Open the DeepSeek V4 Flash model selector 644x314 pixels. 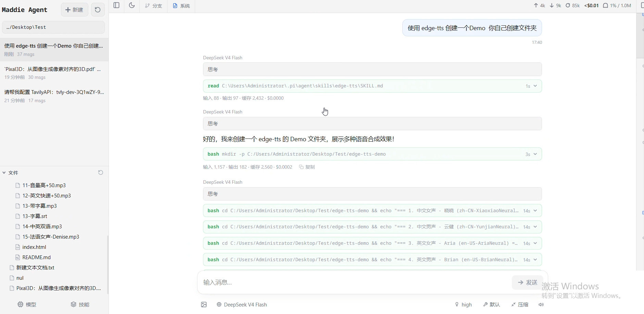[x=242, y=304]
